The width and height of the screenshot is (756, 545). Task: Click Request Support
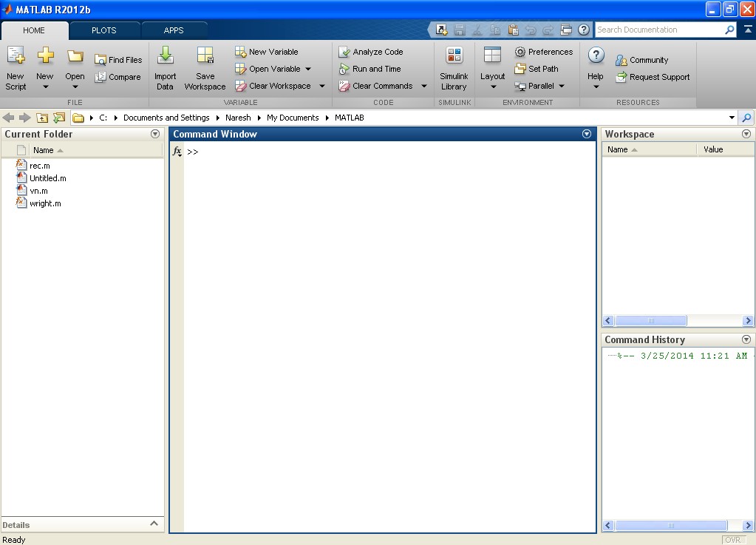pos(653,77)
